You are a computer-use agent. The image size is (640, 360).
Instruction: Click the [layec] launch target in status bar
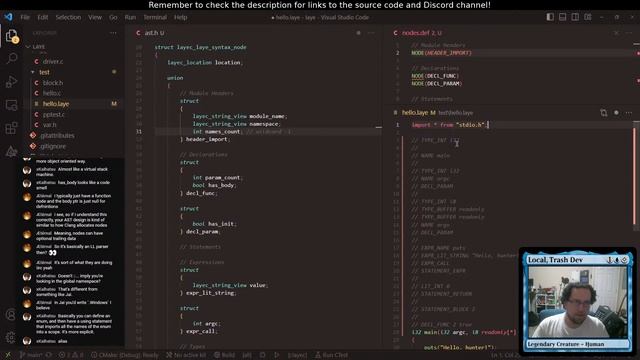pyautogui.click(x=298, y=355)
